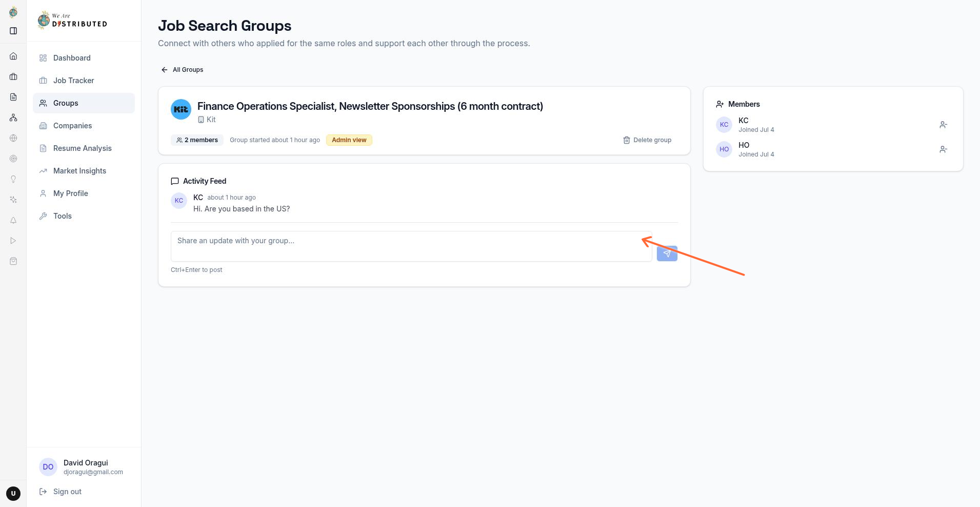980x507 pixels.
Task: Open My Profile in the sidebar
Action: (84, 193)
